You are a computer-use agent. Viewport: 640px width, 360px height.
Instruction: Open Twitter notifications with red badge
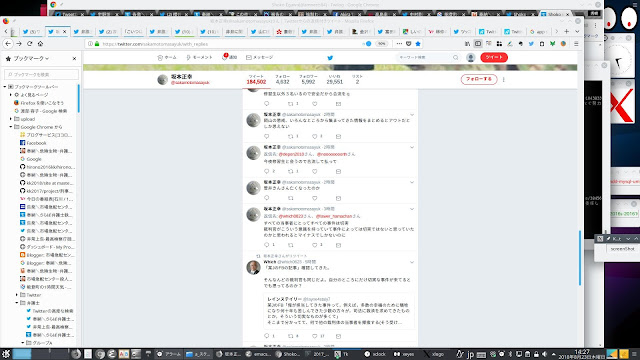229,57
